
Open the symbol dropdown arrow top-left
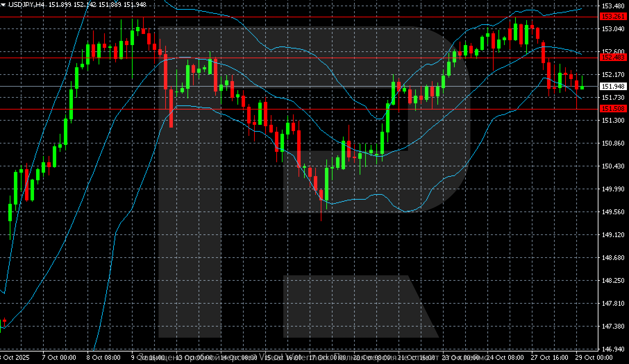(3, 4)
